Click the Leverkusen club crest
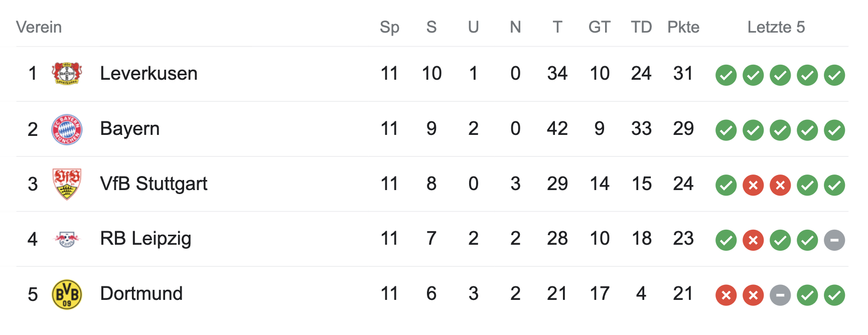Screen dimensions: 868x335 coord(67,74)
